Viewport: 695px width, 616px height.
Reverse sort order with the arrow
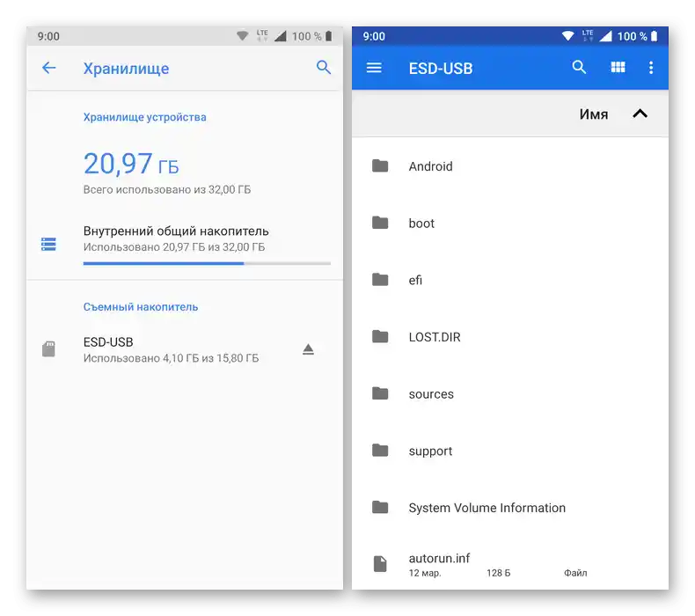pyautogui.click(x=640, y=114)
